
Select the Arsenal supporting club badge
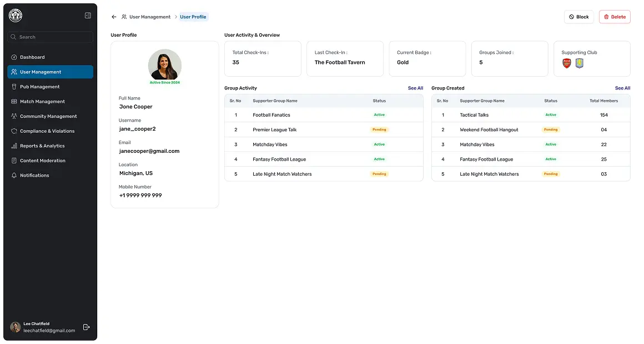click(x=567, y=63)
